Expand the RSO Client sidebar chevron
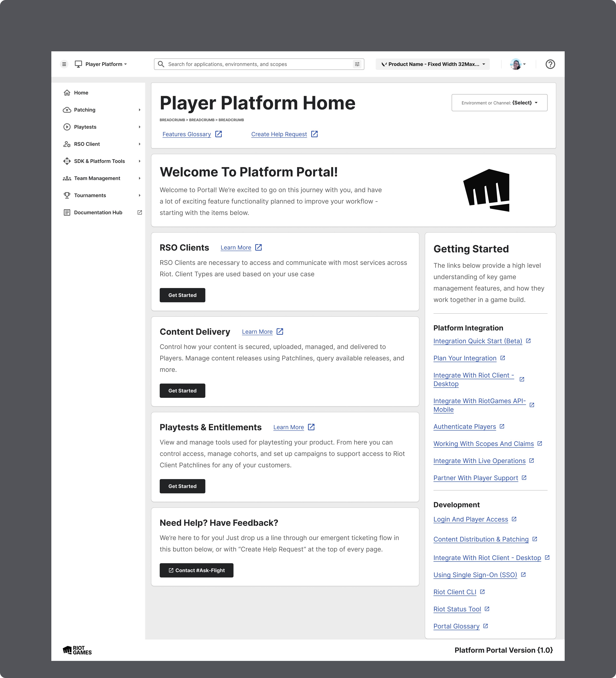The width and height of the screenshot is (616, 678). (x=140, y=144)
